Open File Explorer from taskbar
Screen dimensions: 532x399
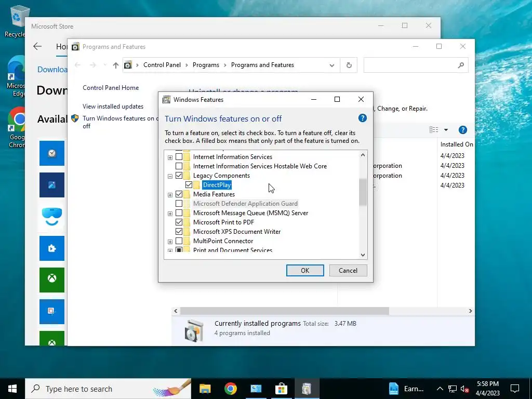[205, 389]
